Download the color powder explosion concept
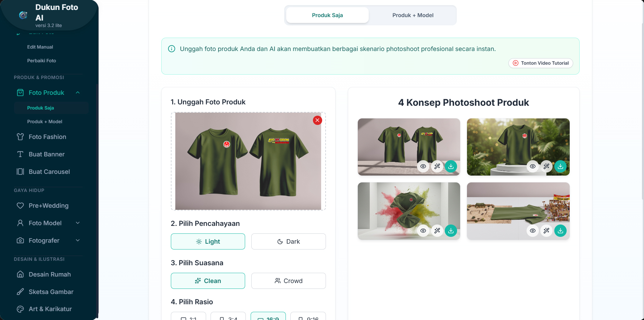The width and height of the screenshot is (644, 320). 451,231
